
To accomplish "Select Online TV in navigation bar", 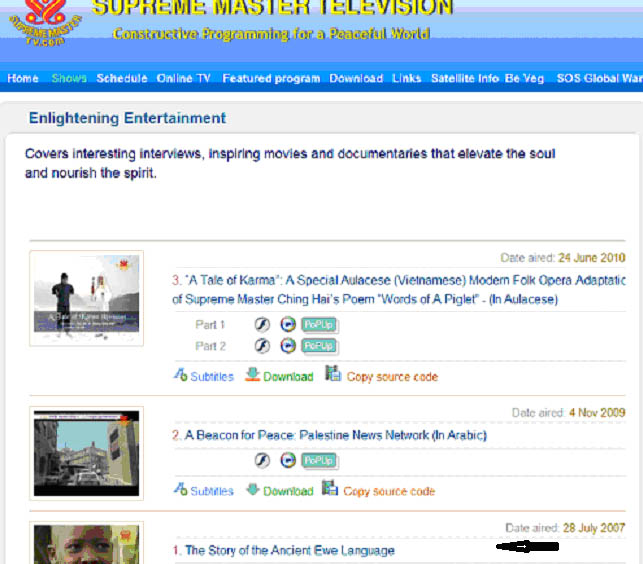I will click(x=183, y=78).
